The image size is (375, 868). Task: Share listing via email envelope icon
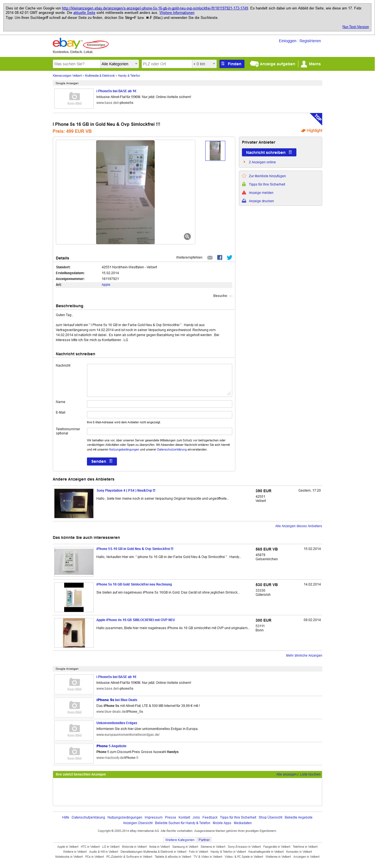click(x=210, y=257)
